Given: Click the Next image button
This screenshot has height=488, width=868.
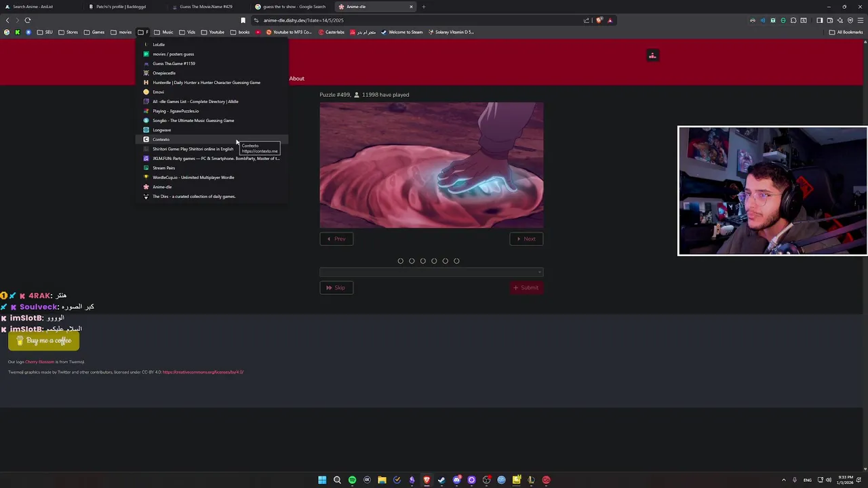Looking at the screenshot, I should click(526, 239).
